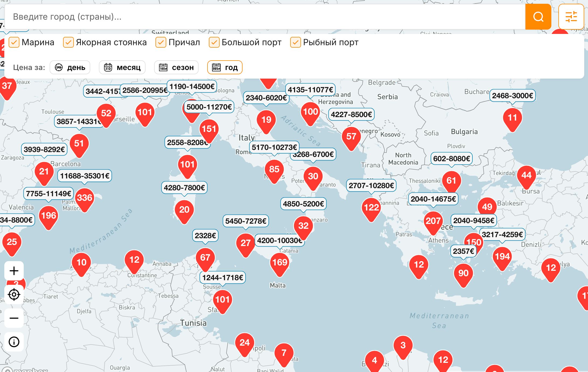Switch price period to месяц
588x372 pixels.
click(122, 67)
